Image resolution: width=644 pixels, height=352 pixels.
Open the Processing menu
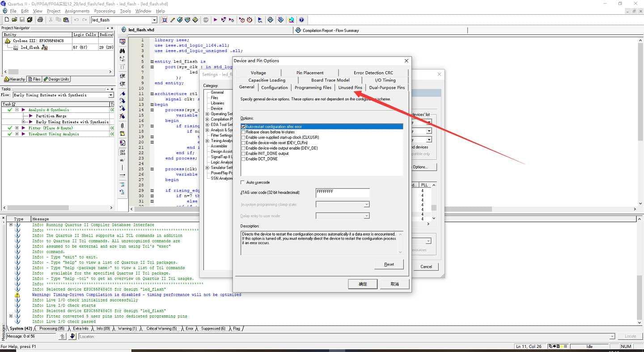pyautogui.click(x=105, y=11)
